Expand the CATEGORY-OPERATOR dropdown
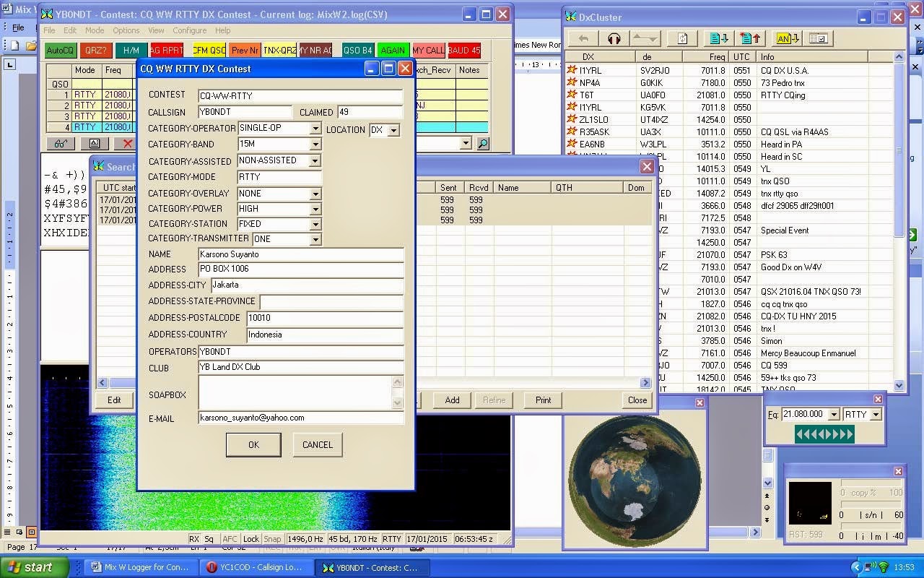The width and height of the screenshot is (924, 578). click(315, 129)
